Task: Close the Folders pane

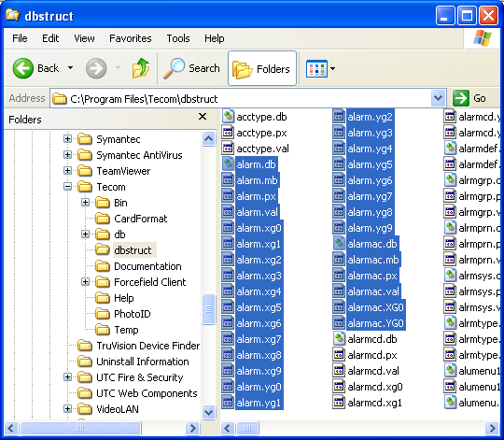Action: click(x=203, y=117)
